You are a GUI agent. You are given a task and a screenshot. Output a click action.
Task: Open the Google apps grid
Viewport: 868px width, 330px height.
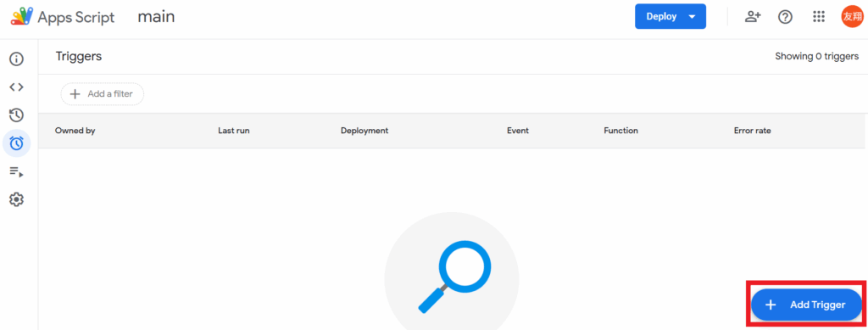[819, 17]
